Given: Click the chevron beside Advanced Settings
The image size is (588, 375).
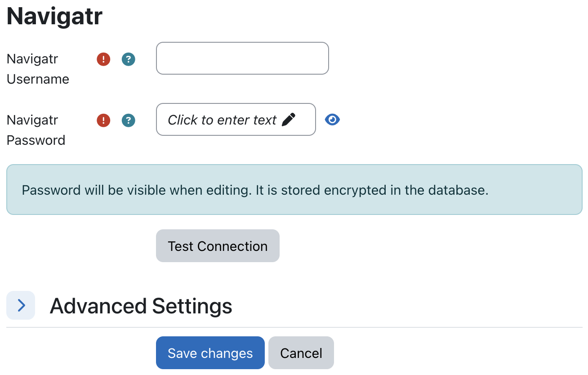Looking at the screenshot, I should coord(21,305).
